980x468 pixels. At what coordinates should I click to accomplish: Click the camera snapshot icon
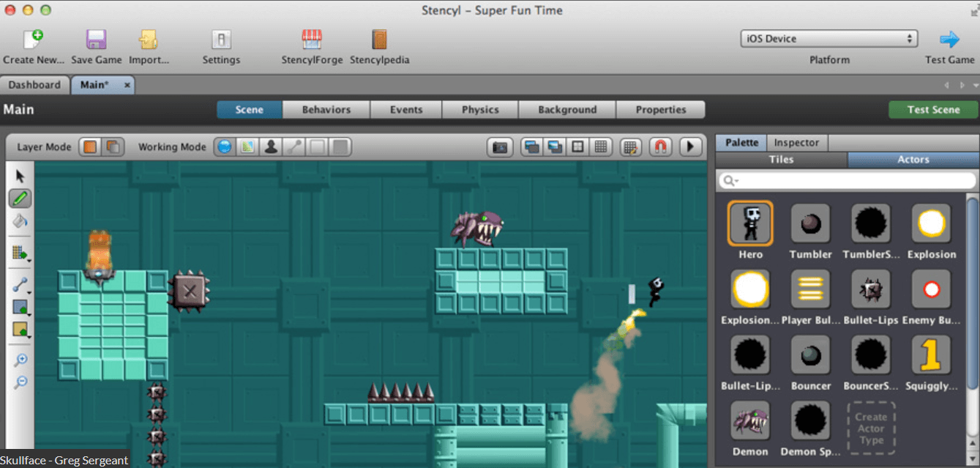point(500,146)
